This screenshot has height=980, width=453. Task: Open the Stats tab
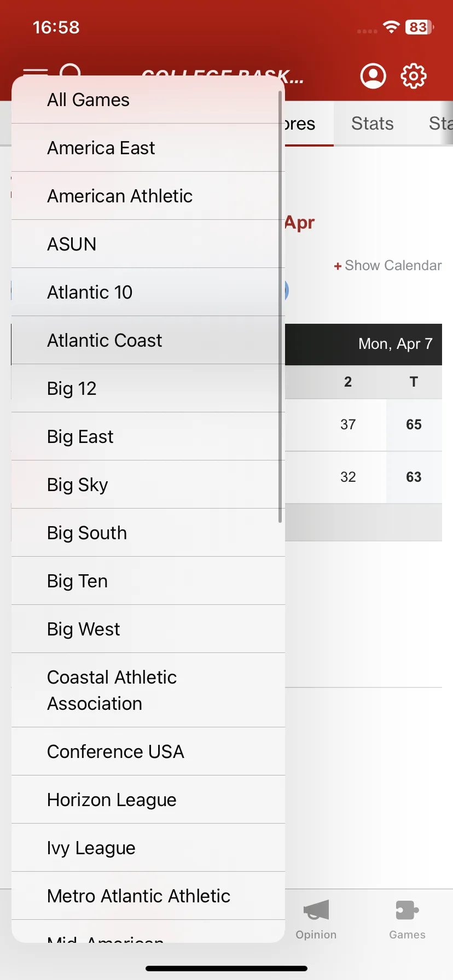[373, 124]
